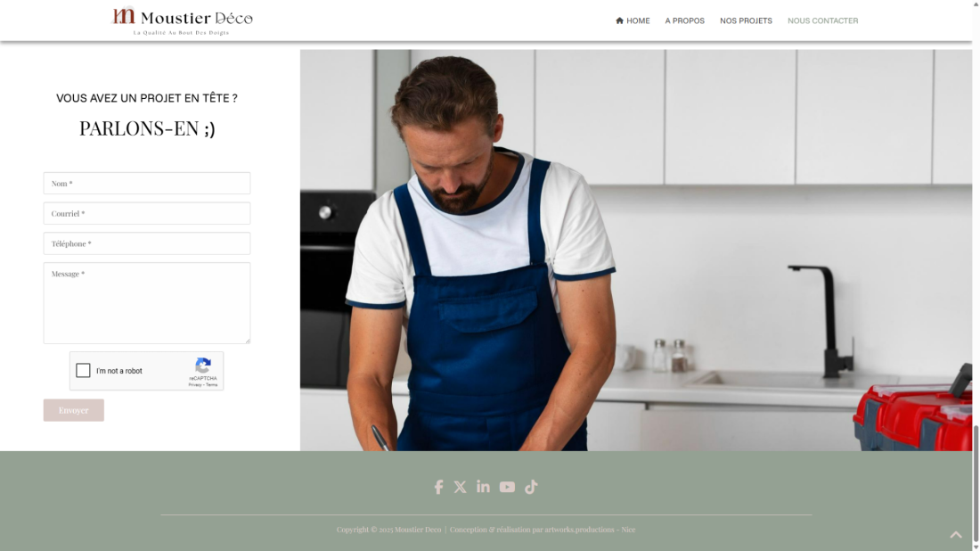
Task: Open the X (Twitter) social icon
Action: pyautogui.click(x=460, y=487)
